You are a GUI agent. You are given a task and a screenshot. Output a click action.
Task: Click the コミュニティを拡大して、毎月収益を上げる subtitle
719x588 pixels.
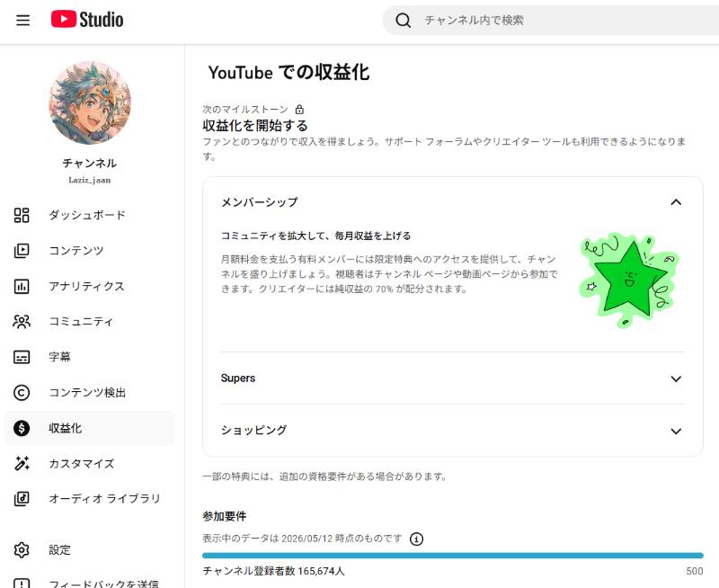click(x=316, y=236)
